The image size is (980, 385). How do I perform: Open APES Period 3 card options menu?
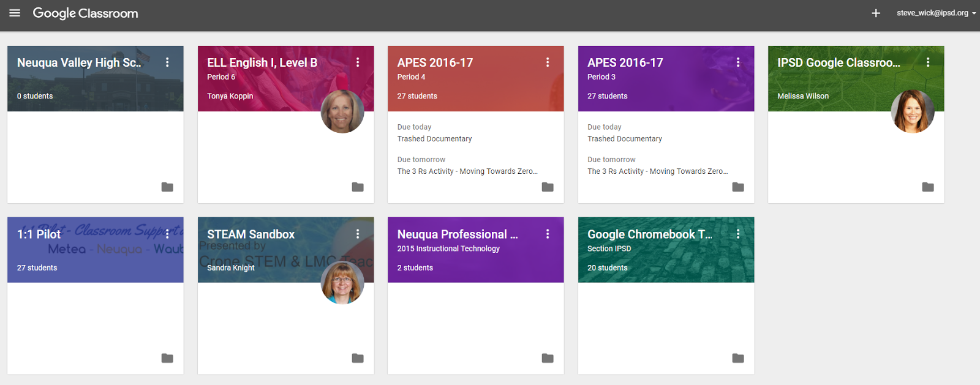(x=738, y=62)
